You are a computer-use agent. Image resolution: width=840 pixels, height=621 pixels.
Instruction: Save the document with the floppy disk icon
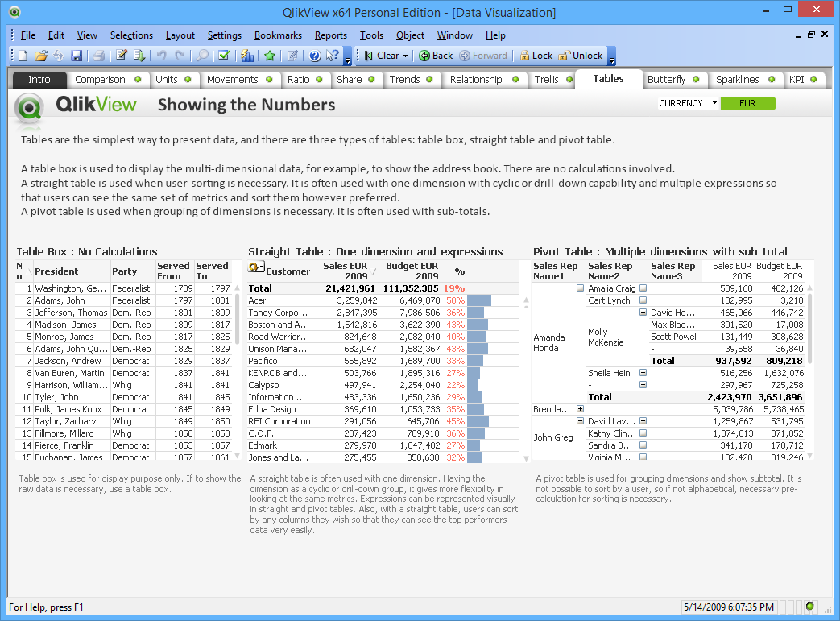click(77, 56)
